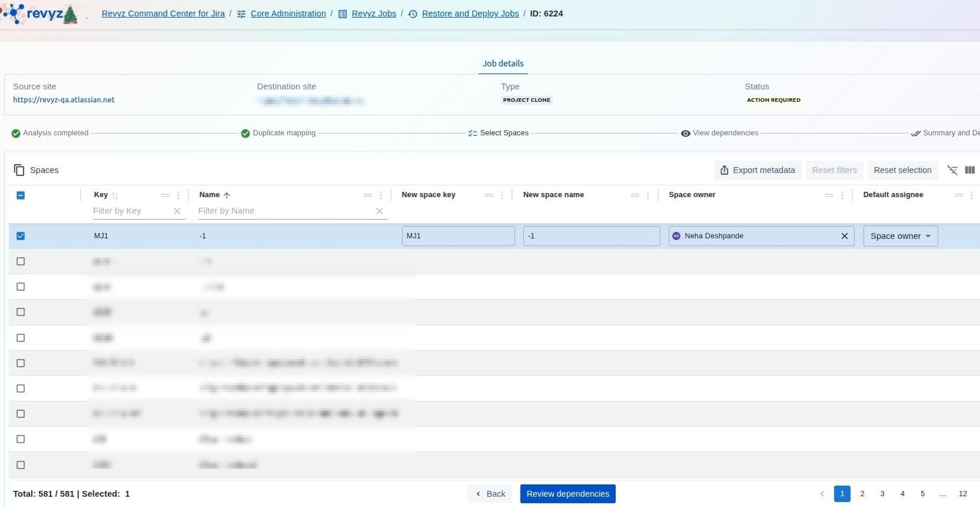The width and height of the screenshot is (980, 508).
Task: Open Key column options menu
Action: [x=178, y=195]
